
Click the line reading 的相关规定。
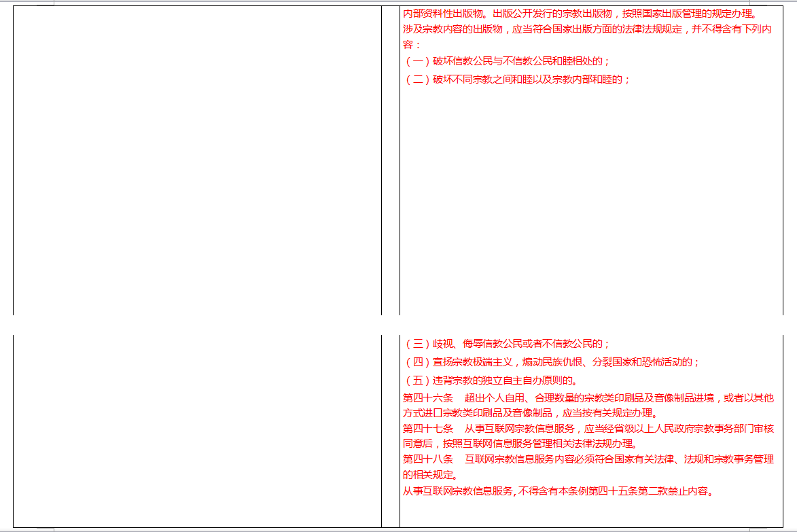click(x=430, y=475)
